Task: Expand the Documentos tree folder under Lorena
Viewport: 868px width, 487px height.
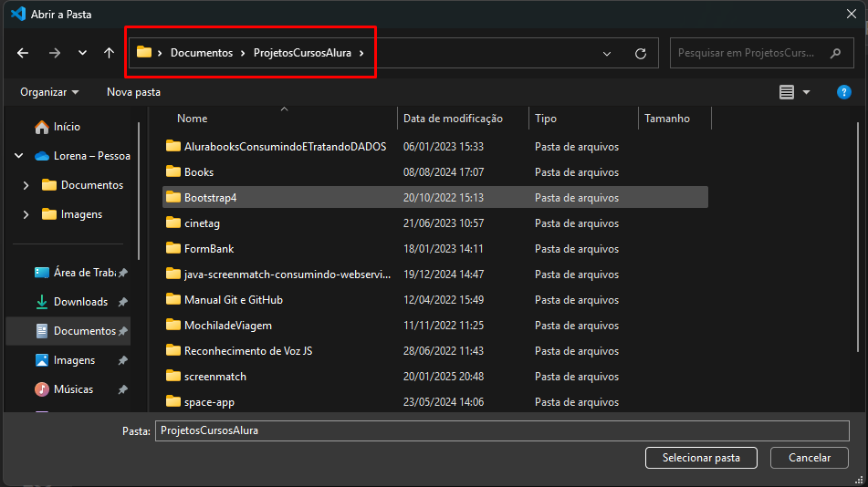Action: (x=26, y=185)
